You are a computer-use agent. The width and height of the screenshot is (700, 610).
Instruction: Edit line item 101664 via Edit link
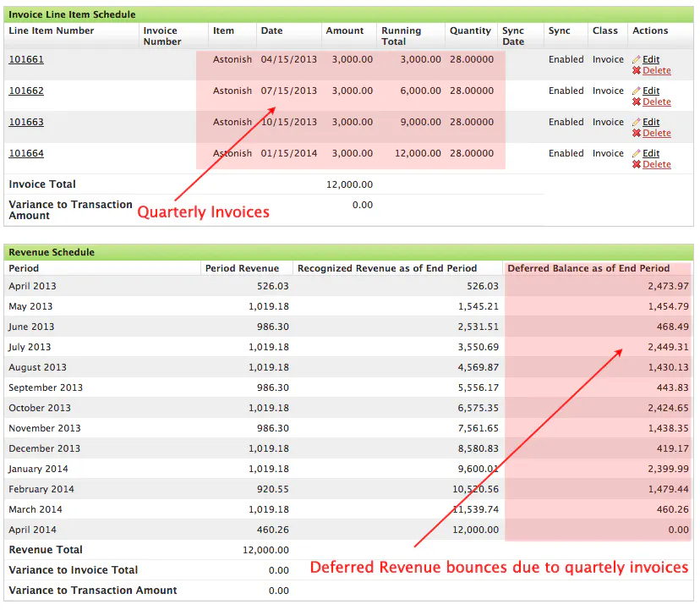tap(651, 153)
